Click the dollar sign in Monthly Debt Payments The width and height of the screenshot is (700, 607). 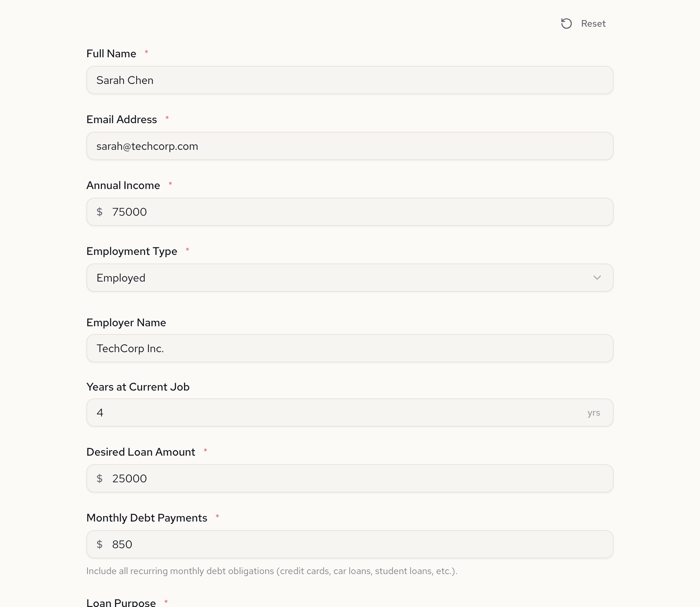click(100, 544)
